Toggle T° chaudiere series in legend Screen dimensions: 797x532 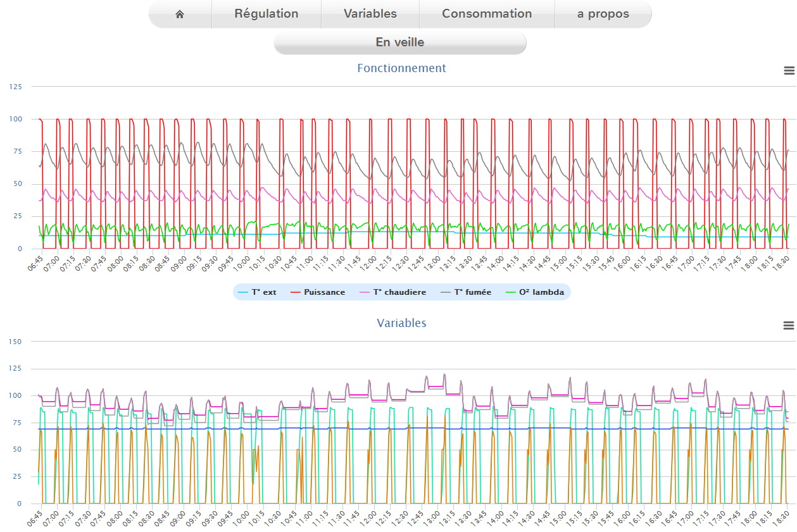(x=392, y=292)
